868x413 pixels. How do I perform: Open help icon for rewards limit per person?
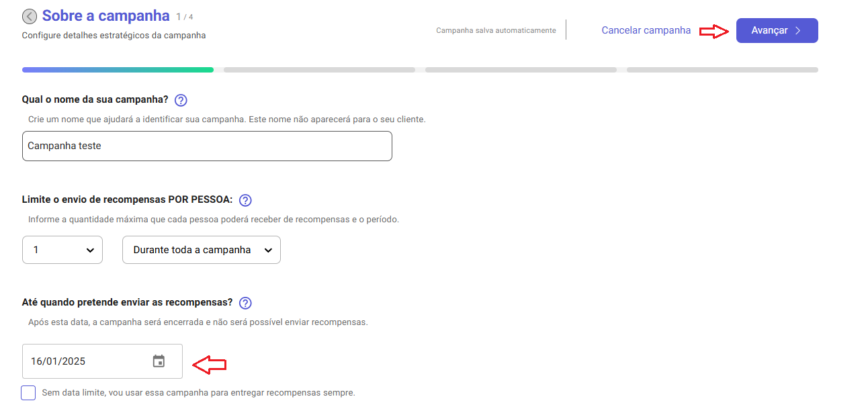coord(245,200)
